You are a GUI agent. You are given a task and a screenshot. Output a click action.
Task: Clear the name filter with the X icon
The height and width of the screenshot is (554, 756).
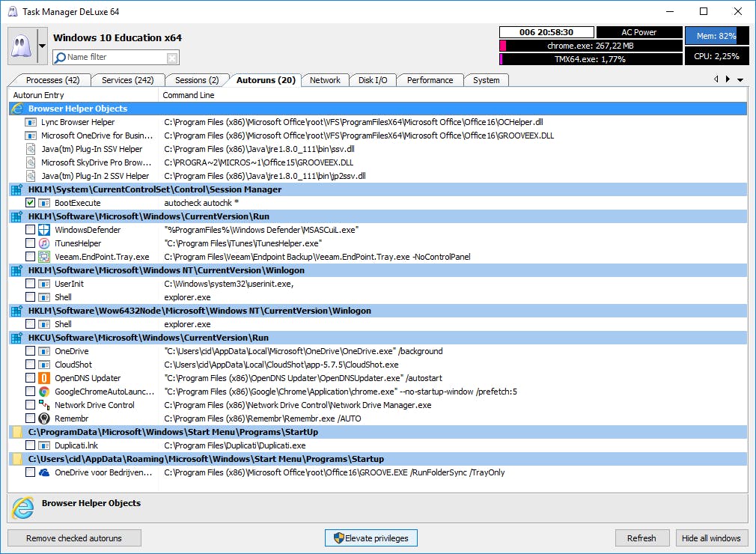(x=171, y=58)
